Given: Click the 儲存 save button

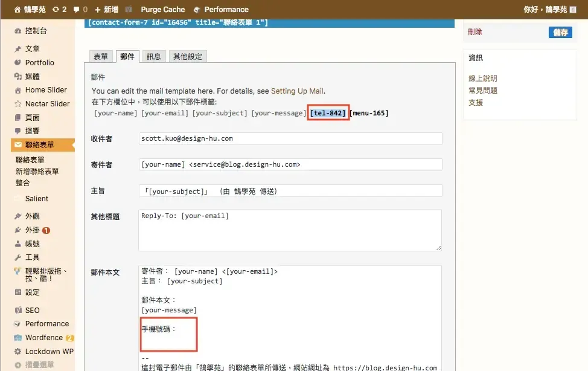Looking at the screenshot, I should [560, 32].
